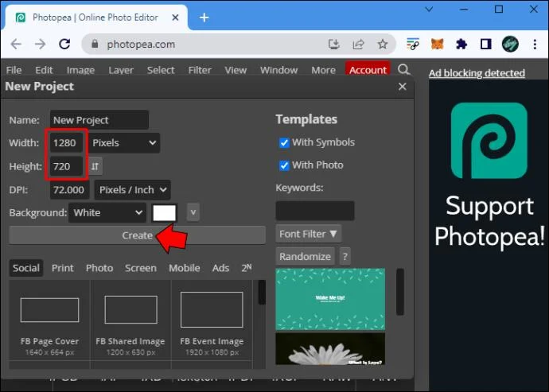The image size is (549, 392).
Task: Open the Background White dropdown
Action: (x=107, y=212)
